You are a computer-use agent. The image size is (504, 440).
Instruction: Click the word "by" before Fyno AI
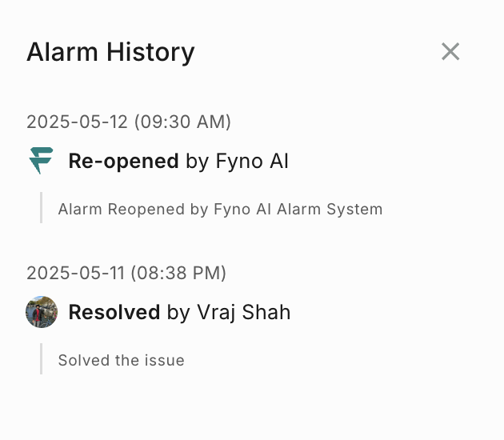(197, 162)
